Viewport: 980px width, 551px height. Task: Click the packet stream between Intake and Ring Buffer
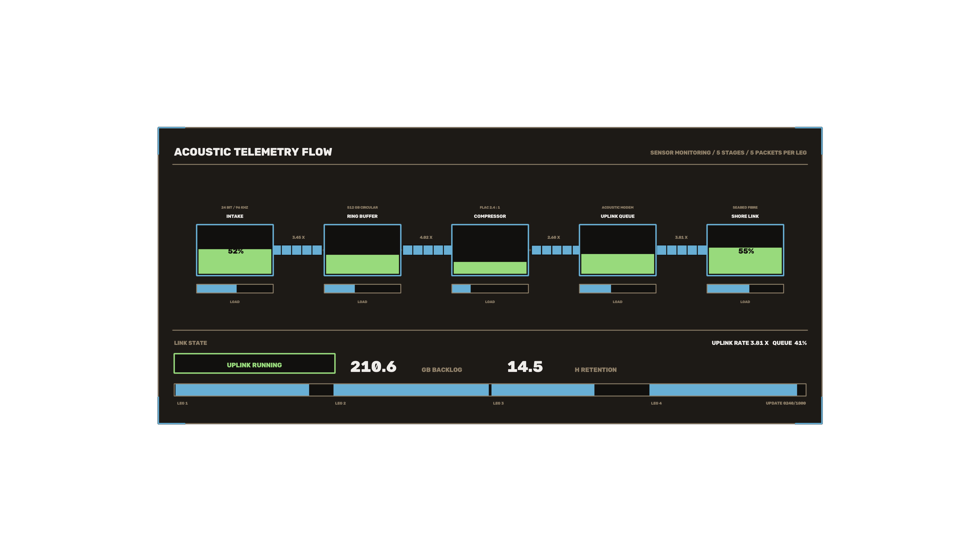coord(298,250)
